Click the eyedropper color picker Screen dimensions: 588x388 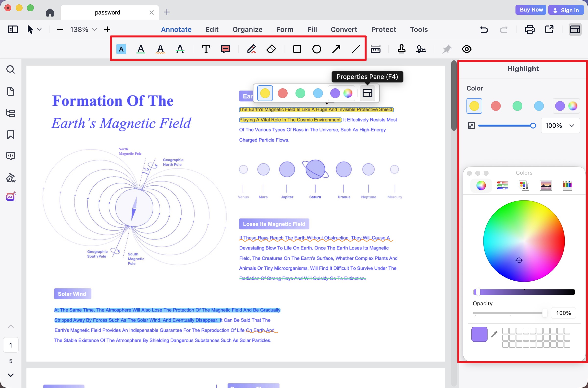(494, 334)
